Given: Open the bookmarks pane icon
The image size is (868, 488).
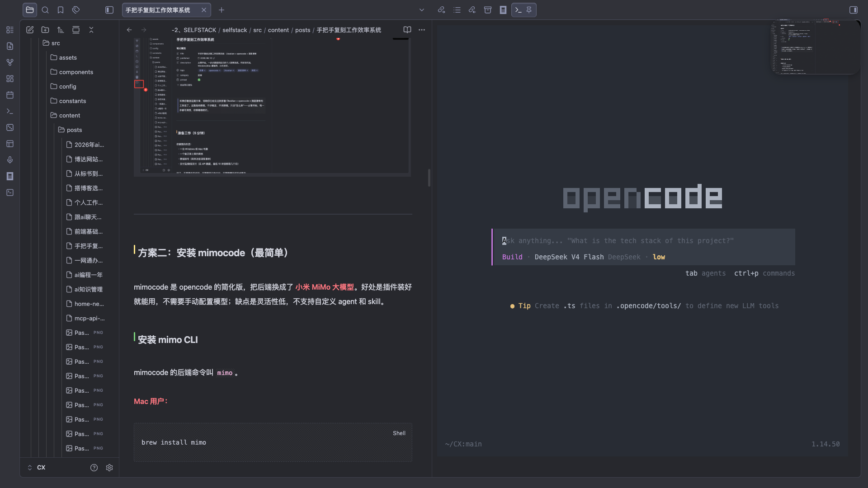Looking at the screenshot, I should (x=61, y=10).
